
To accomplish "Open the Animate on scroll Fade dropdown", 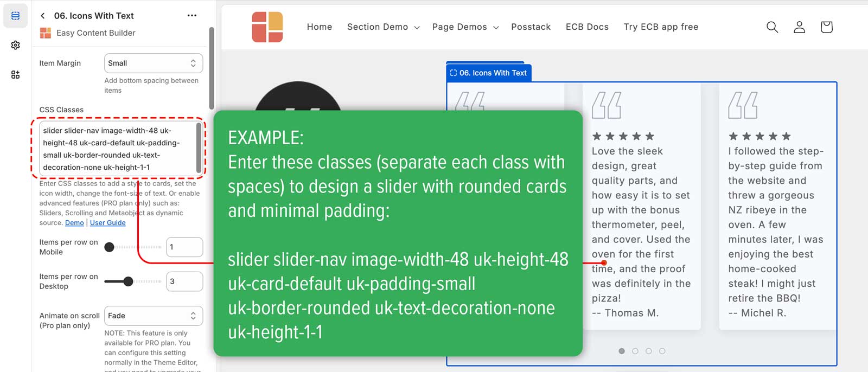I will pyautogui.click(x=154, y=316).
